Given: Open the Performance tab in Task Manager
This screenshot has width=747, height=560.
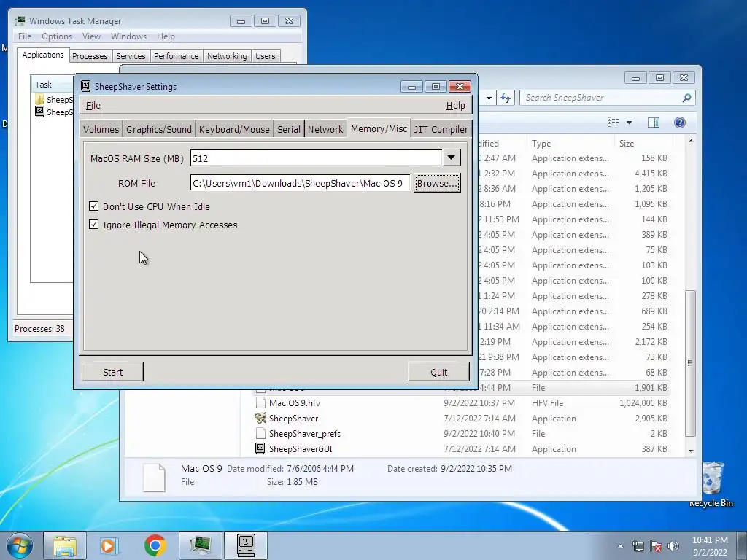Looking at the screenshot, I should pyautogui.click(x=176, y=56).
